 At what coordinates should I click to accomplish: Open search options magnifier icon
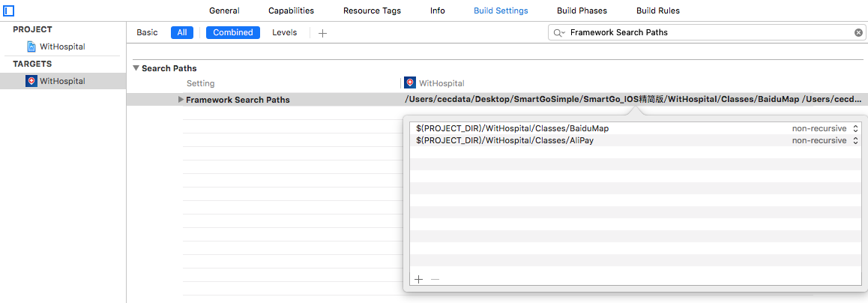(x=559, y=33)
